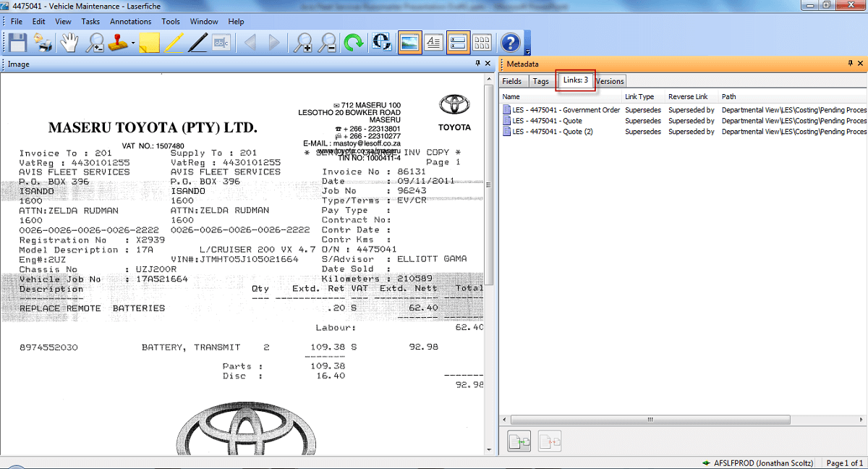This screenshot has width=868, height=469.
Task: Click the Links list horizontal scrollbar thumb
Action: [649, 419]
